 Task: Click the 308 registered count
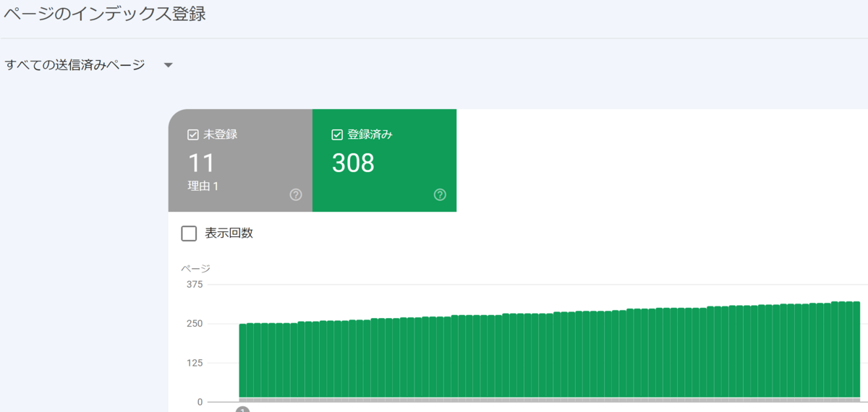click(x=353, y=163)
